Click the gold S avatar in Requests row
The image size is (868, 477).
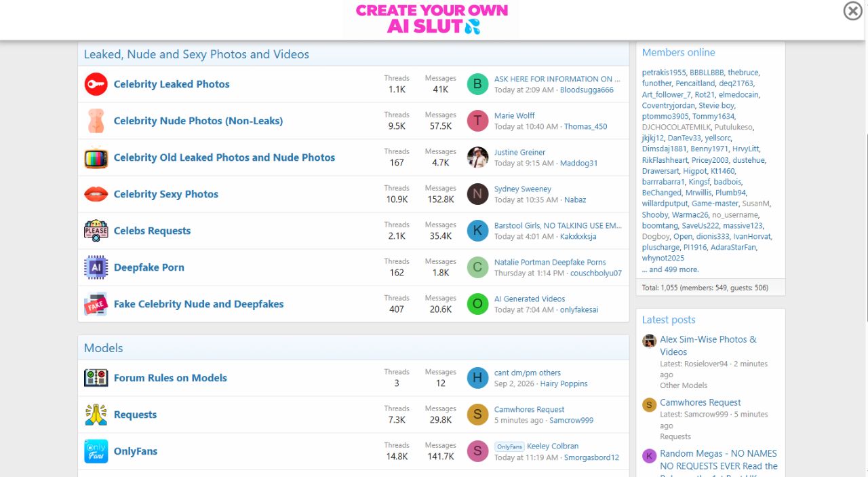[x=477, y=415]
